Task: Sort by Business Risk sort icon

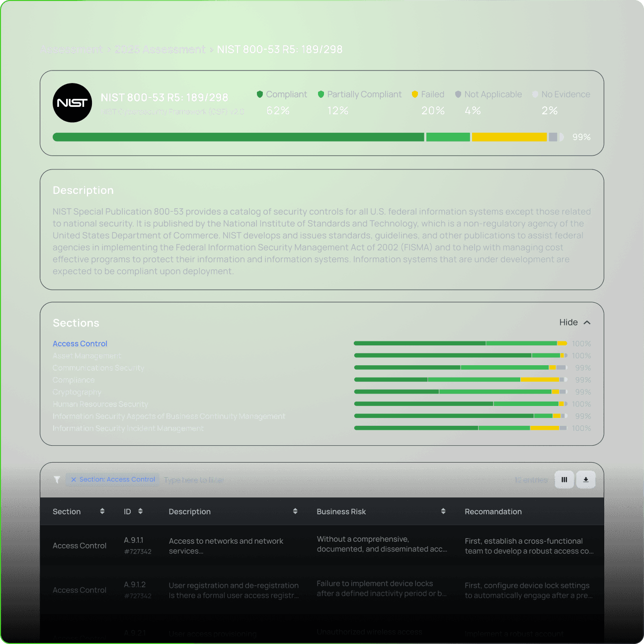Action: tap(443, 511)
